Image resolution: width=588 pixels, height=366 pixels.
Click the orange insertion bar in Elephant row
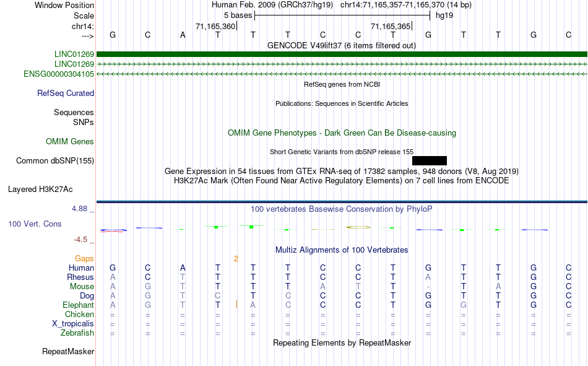[x=236, y=305]
